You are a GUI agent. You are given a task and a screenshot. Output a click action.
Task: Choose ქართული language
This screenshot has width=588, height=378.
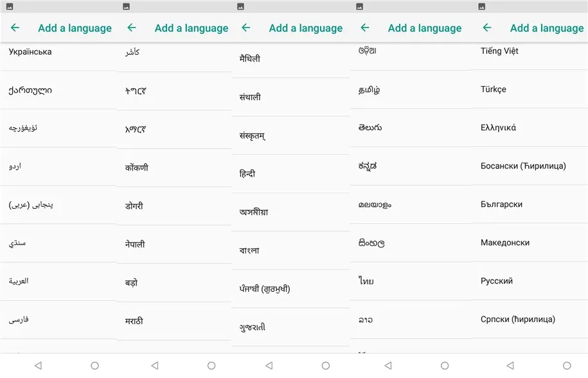(58, 91)
